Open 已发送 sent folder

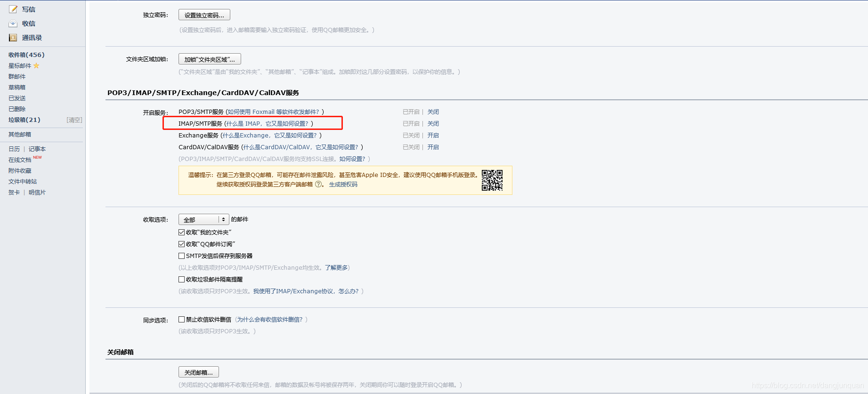[17, 98]
